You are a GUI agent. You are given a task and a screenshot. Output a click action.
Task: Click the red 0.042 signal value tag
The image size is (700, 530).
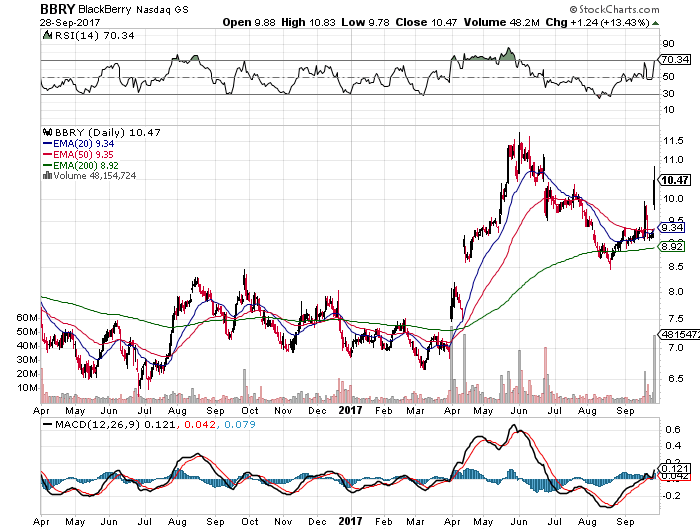click(x=676, y=477)
